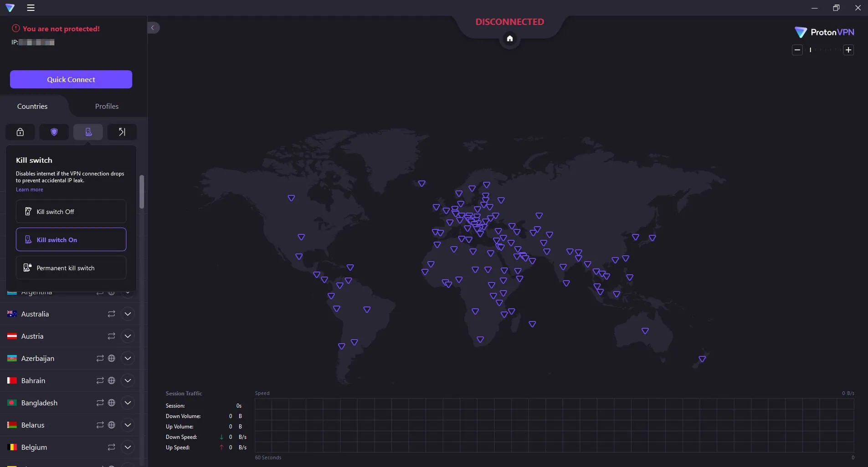Expand the Belgium server list
This screenshot has width=868, height=467.
coord(128,447)
